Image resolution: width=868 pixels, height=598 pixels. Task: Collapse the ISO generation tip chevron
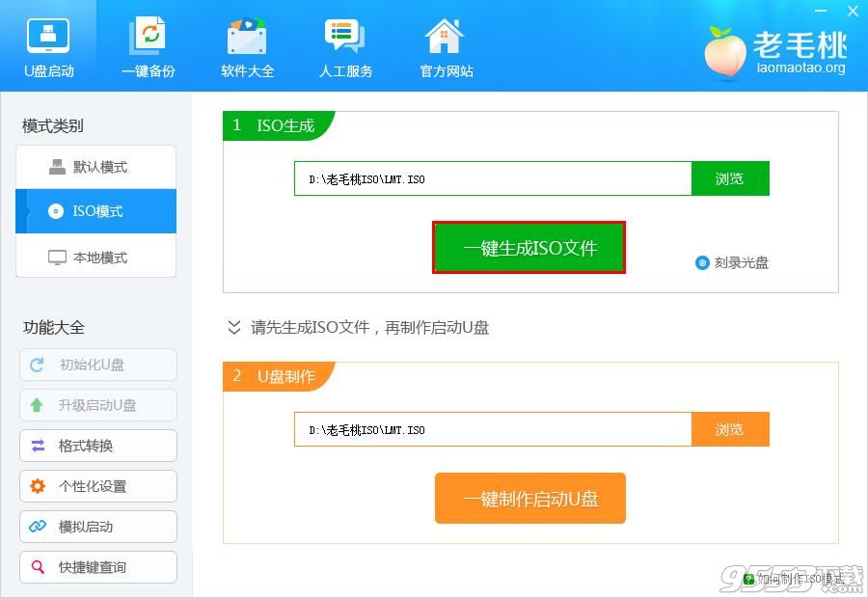[234, 328]
